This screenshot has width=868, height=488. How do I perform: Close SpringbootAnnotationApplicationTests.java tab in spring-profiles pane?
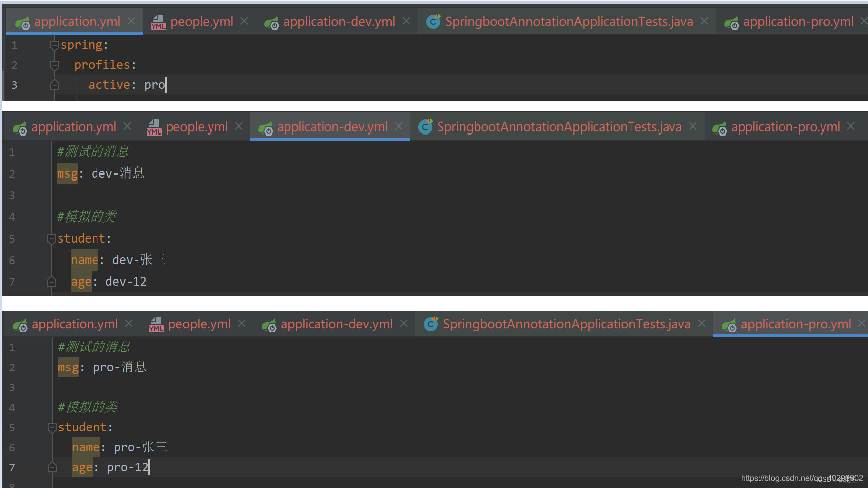[x=704, y=21]
